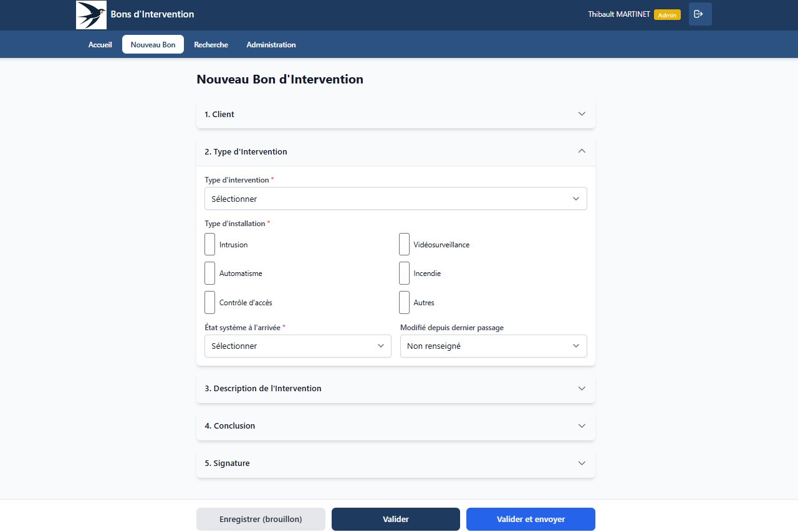Image resolution: width=798 pixels, height=532 pixels.
Task: Enable the Contrôle d'accès option
Action: [x=210, y=302]
